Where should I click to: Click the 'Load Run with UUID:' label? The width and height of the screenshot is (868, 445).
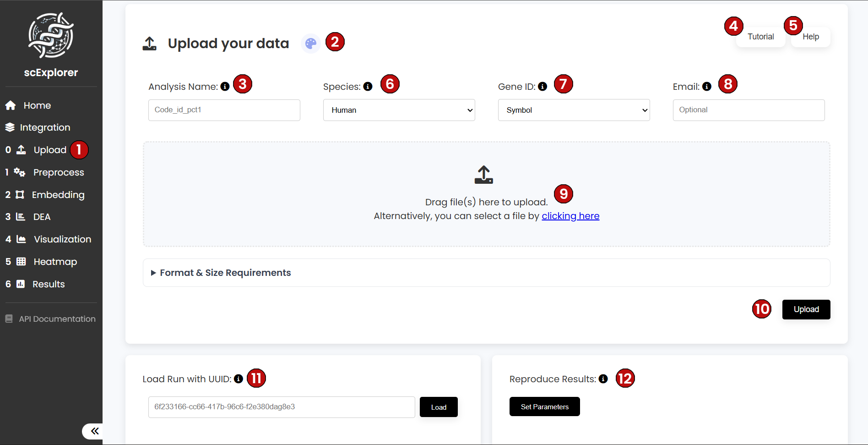187,379
